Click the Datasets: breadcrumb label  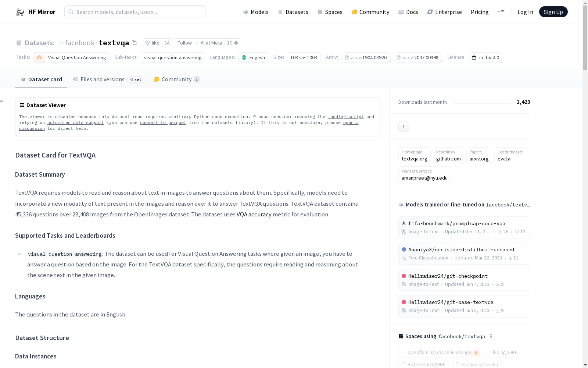pos(40,43)
